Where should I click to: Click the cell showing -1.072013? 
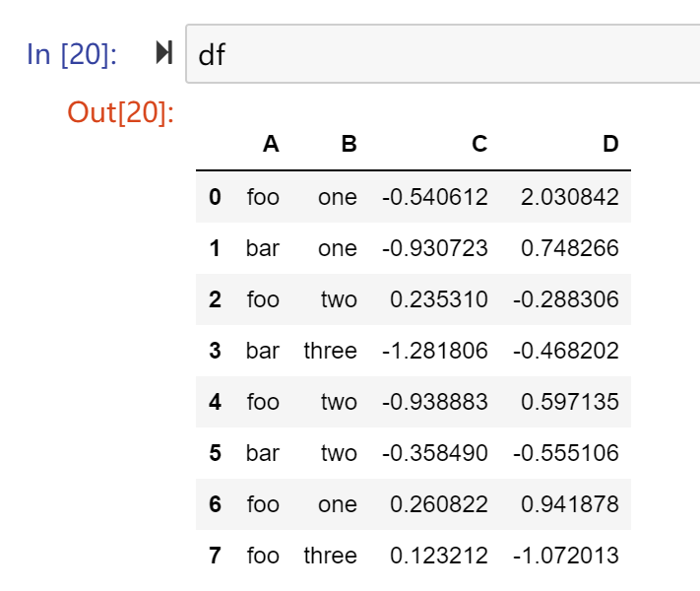tap(566, 556)
